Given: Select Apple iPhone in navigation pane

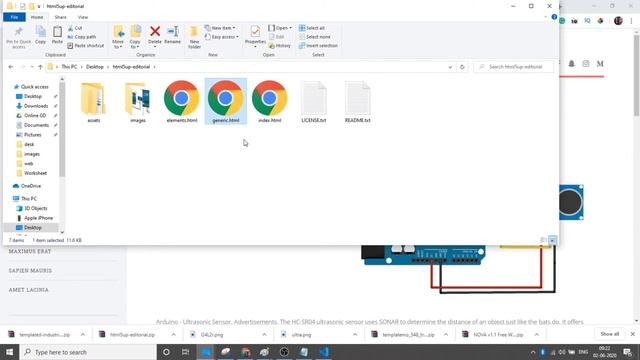Looking at the screenshot, I should tap(38, 218).
